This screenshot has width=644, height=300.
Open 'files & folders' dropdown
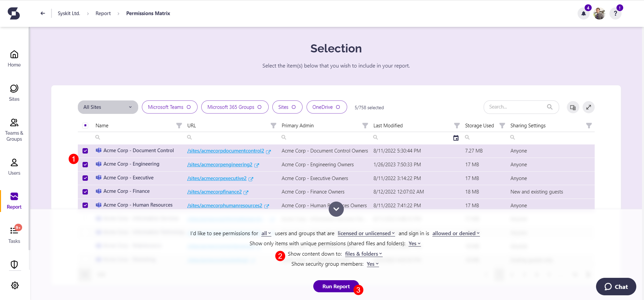pos(364,254)
